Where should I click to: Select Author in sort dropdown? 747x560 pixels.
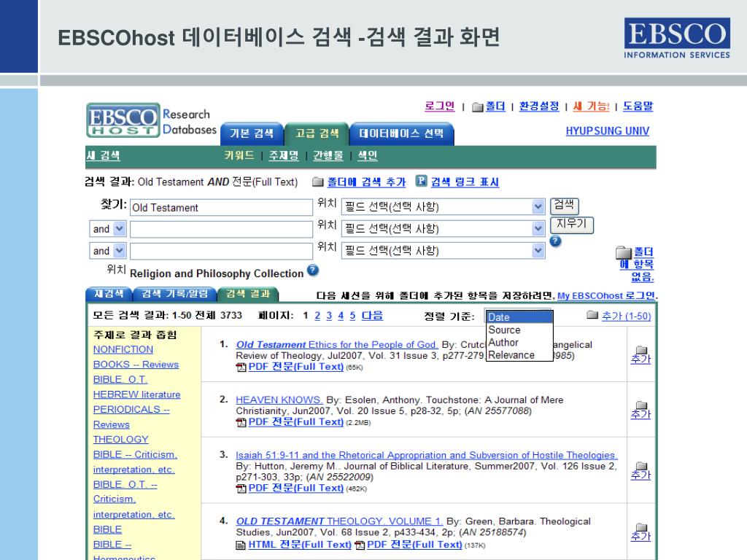tap(519, 343)
